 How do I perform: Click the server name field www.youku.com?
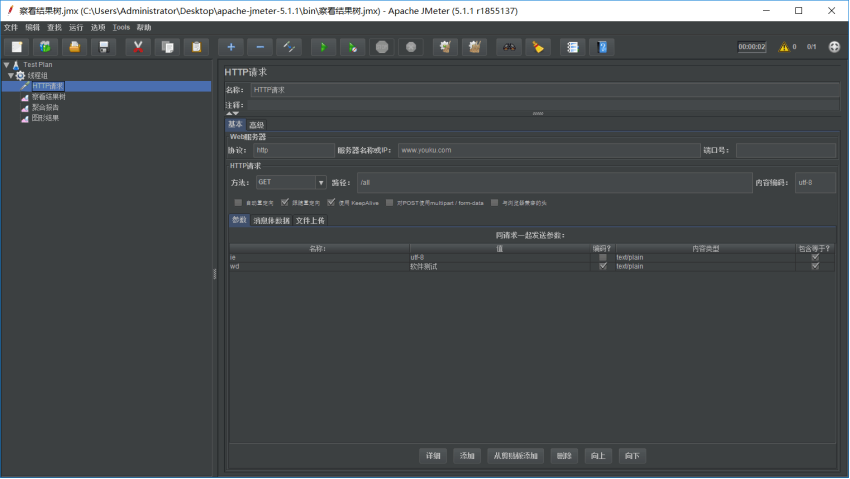click(x=549, y=151)
